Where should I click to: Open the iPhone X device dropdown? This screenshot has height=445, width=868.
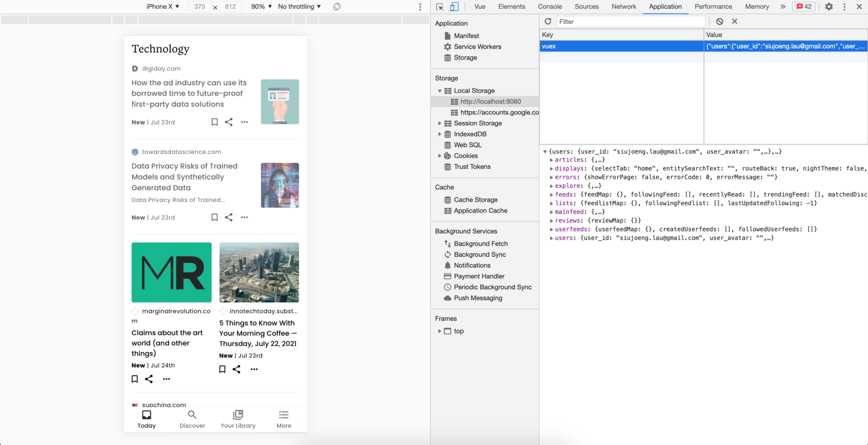163,7
